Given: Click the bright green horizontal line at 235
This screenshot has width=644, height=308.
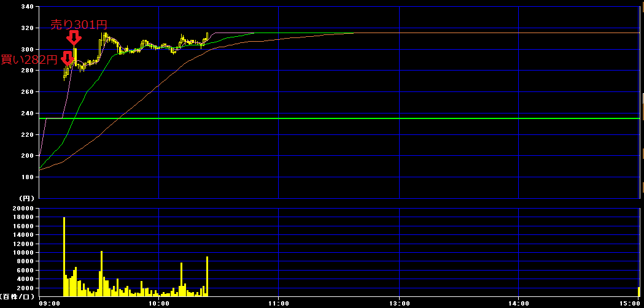Looking at the screenshot, I should [339, 118].
